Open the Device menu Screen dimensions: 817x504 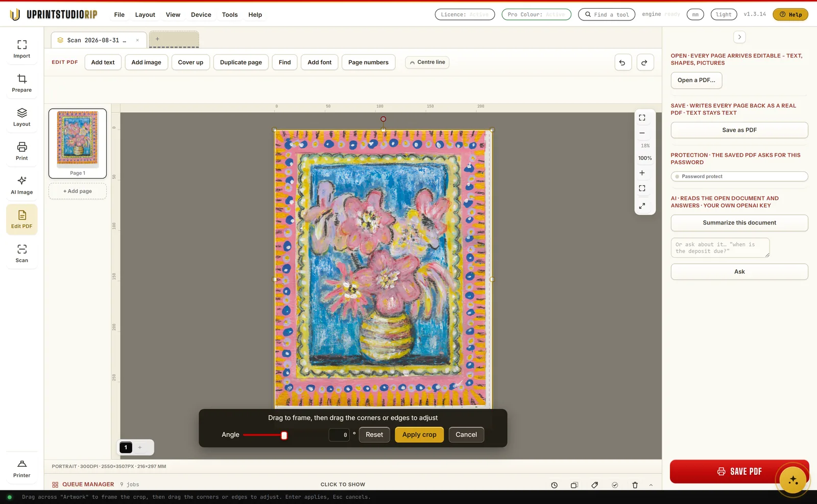201,15
